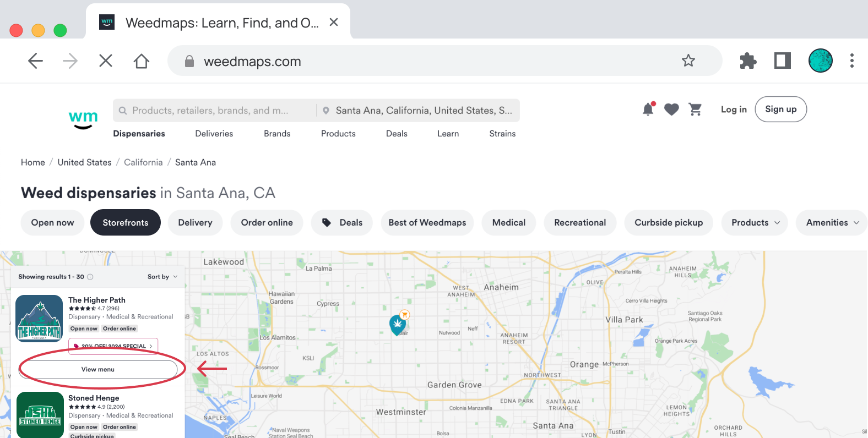Bookmark this page with the star icon

pyautogui.click(x=688, y=61)
